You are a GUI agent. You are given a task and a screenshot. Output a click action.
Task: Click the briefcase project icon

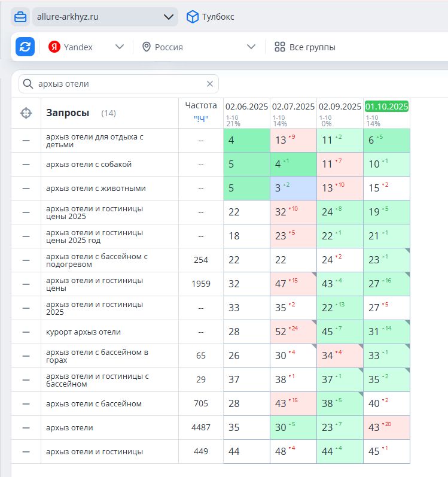click(x=20, y=17)
